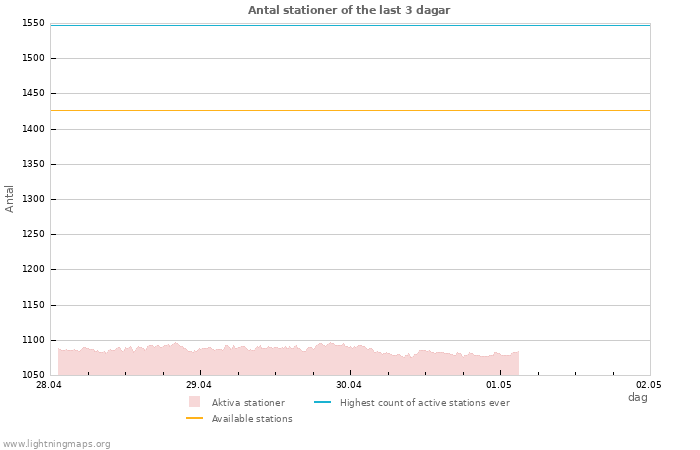This screenshot has width=700, height=450.
Task: Click the blue Highest count legend line
Action: coord(322,402)
